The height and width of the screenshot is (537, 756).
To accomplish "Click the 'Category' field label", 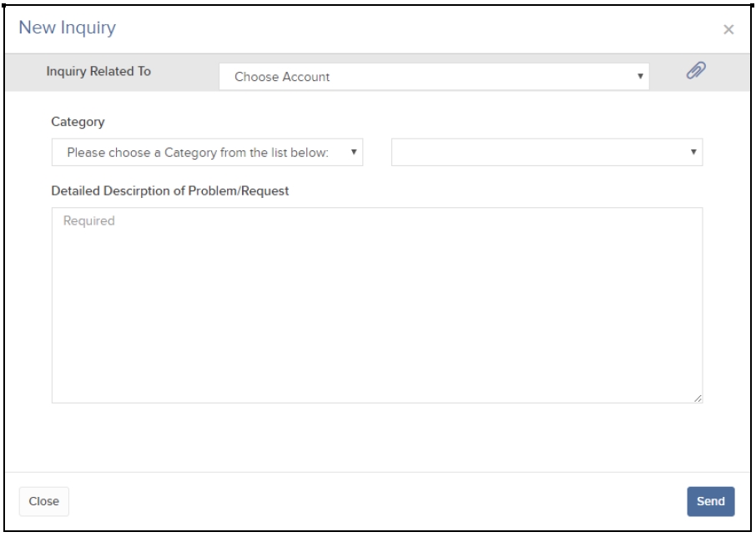I will pos(78,122).
